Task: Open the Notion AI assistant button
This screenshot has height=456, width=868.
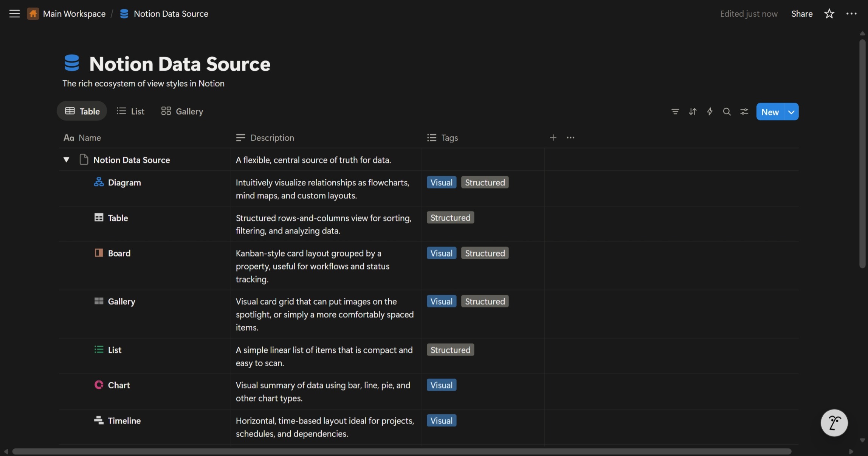Action: [834, 423]
